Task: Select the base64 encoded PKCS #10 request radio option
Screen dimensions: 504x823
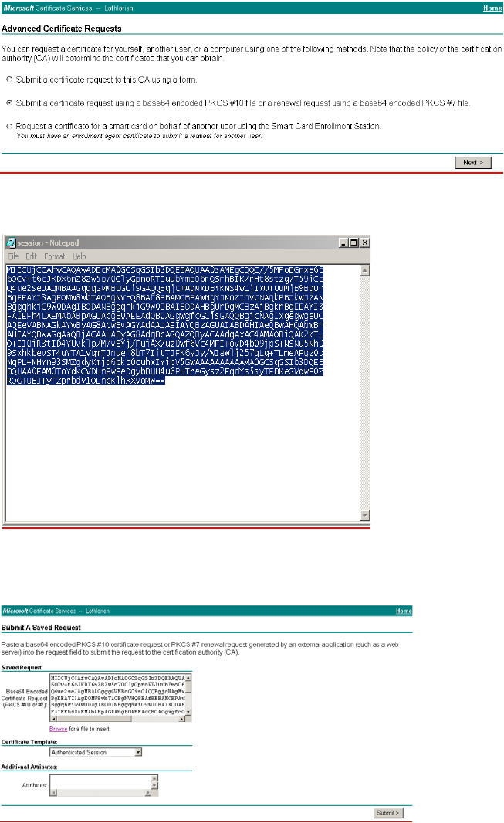Action: (x=9, y=103)
